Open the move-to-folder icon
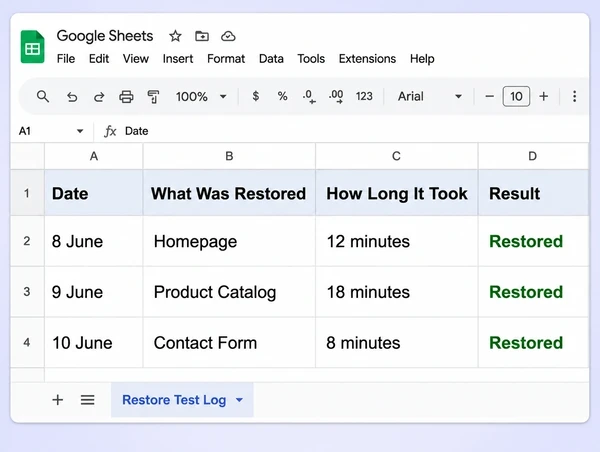The image size is (600, 452). point(202,36)
